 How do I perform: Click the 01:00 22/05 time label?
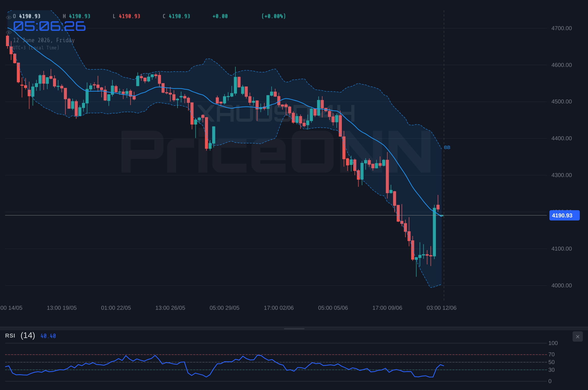click(116, 308)
